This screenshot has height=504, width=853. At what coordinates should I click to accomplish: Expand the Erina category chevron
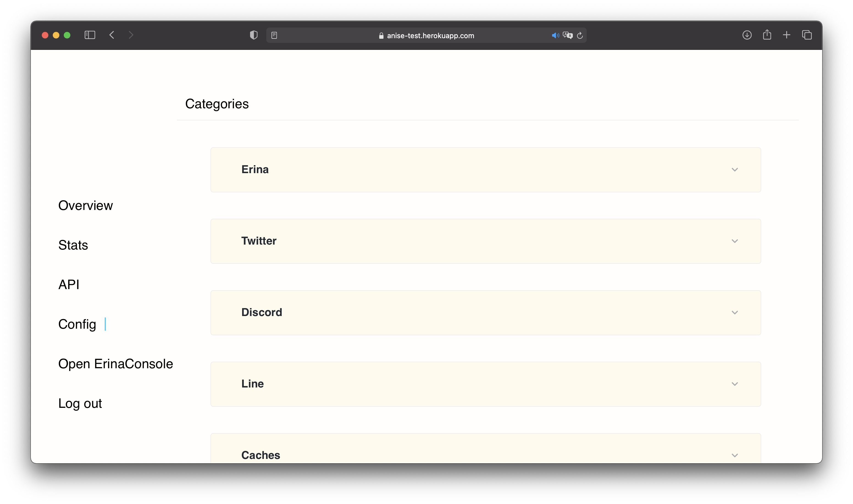pyautogui.click(x=735, y=170)
